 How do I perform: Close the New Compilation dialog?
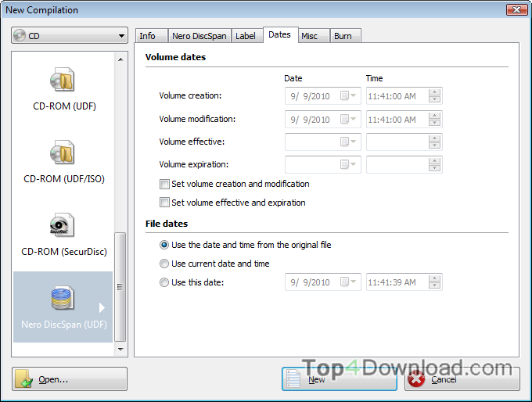(516, 10)
